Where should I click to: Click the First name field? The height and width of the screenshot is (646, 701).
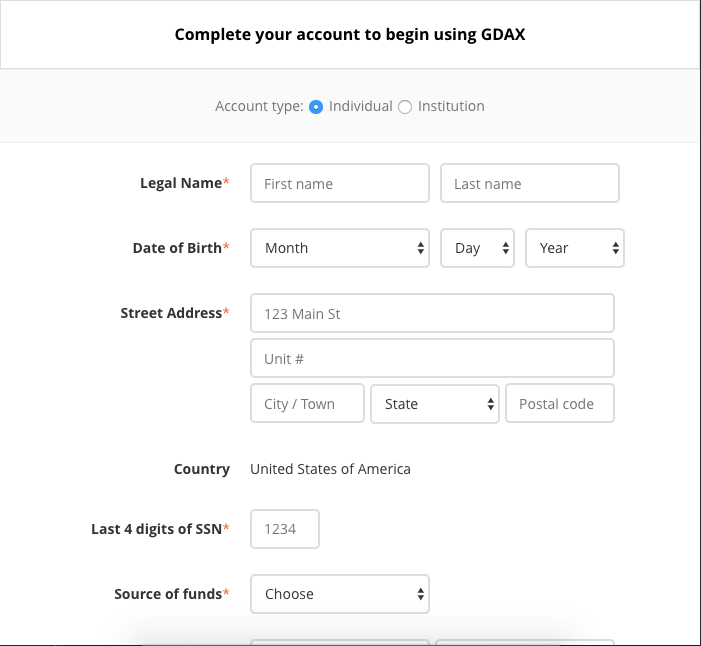339,184
